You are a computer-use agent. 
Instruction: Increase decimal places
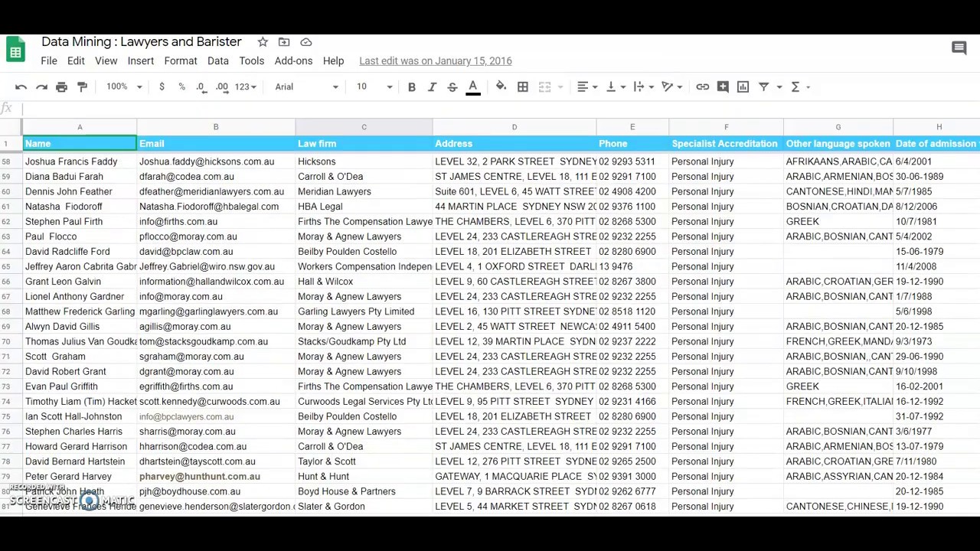[x=221, y=86]
